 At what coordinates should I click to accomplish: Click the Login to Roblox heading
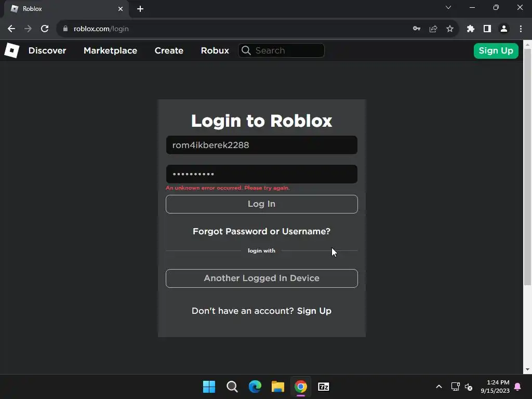tap(262, 121)
